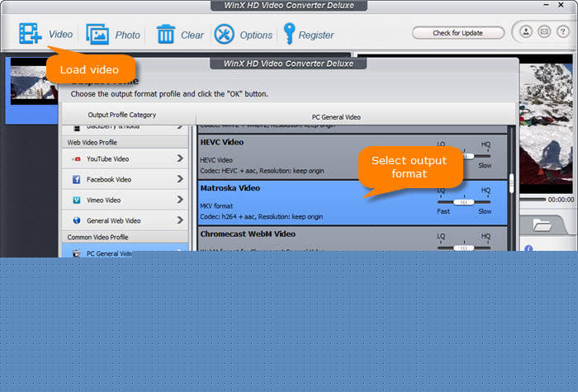Click the PC General Video header
This screenshot has height=392, width=578.
pos(336,117)
